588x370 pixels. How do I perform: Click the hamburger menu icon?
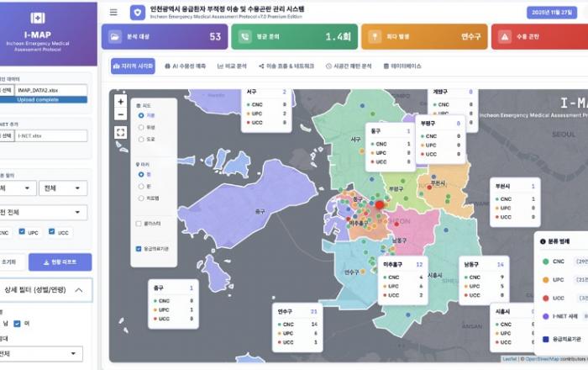pos(113,13)
